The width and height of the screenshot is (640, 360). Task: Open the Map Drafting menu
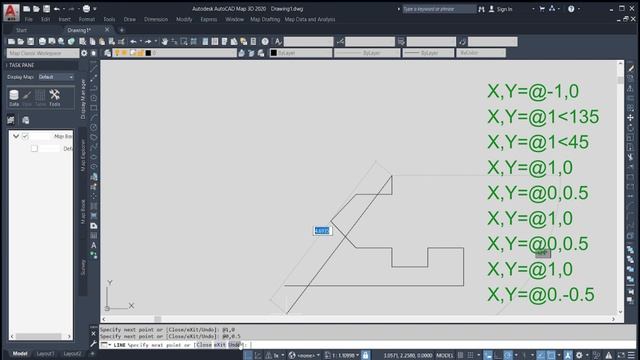(x=265, y=19)
